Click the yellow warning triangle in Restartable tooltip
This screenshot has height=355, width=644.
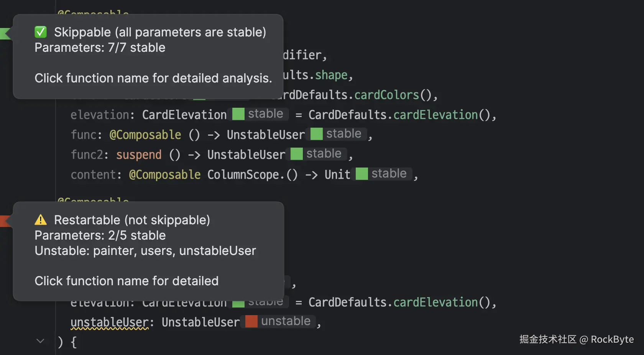pyautogui.click(x=41, y=220)
